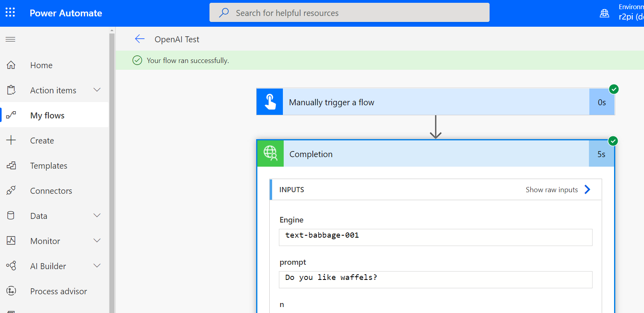Focus the Search for helpful resources box

(349, 13)
